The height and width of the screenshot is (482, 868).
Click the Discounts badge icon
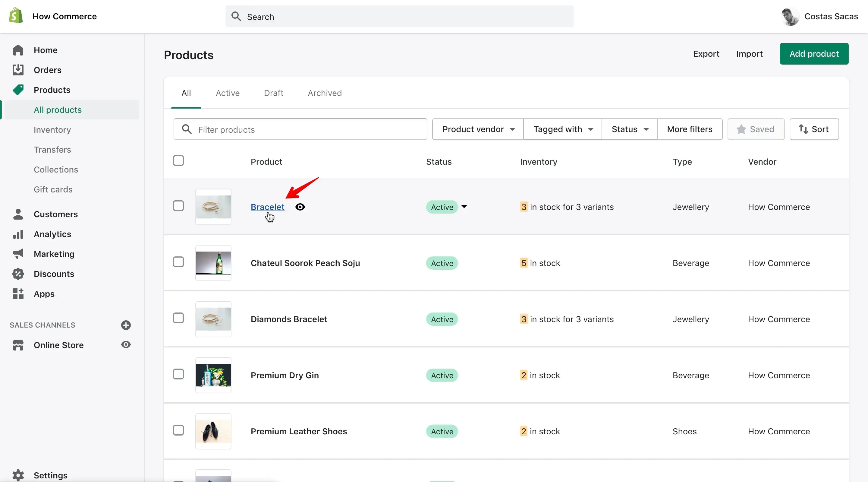pyautogui.click(x=18, y=274)
